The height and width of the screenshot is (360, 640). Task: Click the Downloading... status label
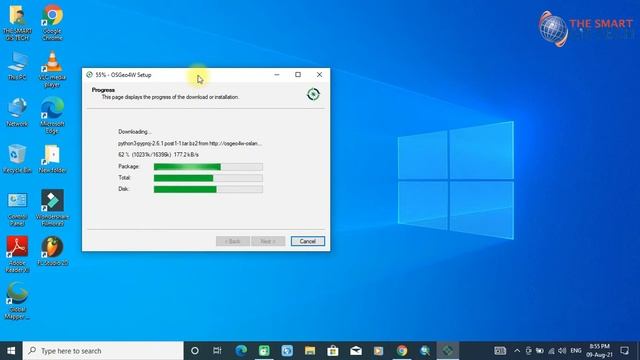tap(135, 132)
